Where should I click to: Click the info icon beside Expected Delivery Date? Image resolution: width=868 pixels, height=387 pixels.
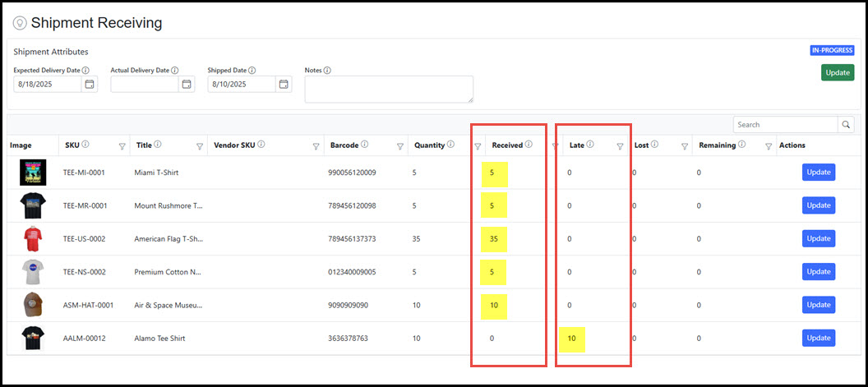[x=85, y=71]
